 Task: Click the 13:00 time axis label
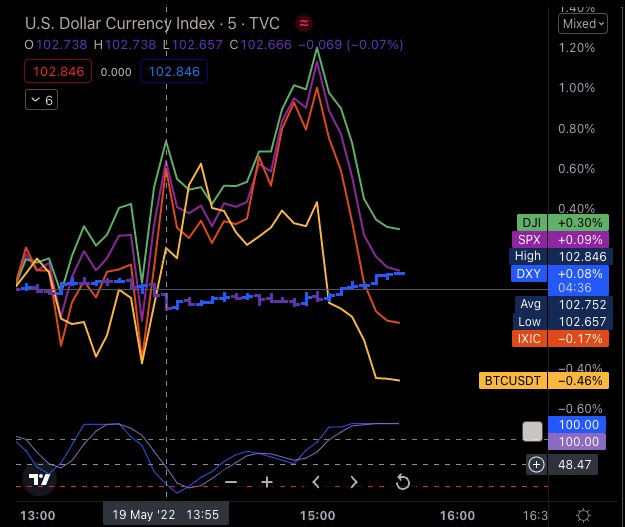[x=38, y=515]
